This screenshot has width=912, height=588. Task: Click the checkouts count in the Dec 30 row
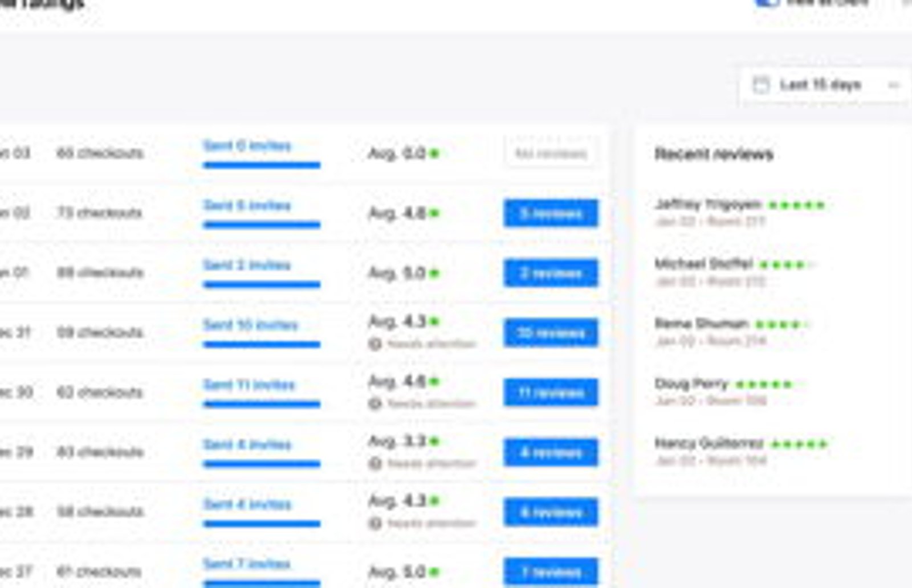pos(100,393)
